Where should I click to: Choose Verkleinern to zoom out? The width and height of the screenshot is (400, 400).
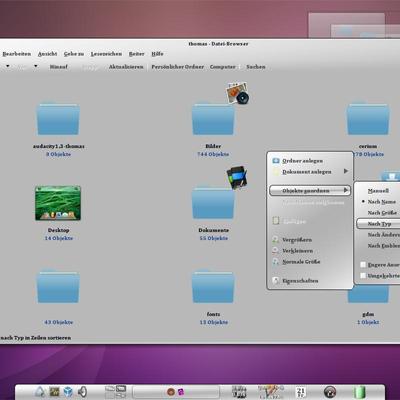310,251
